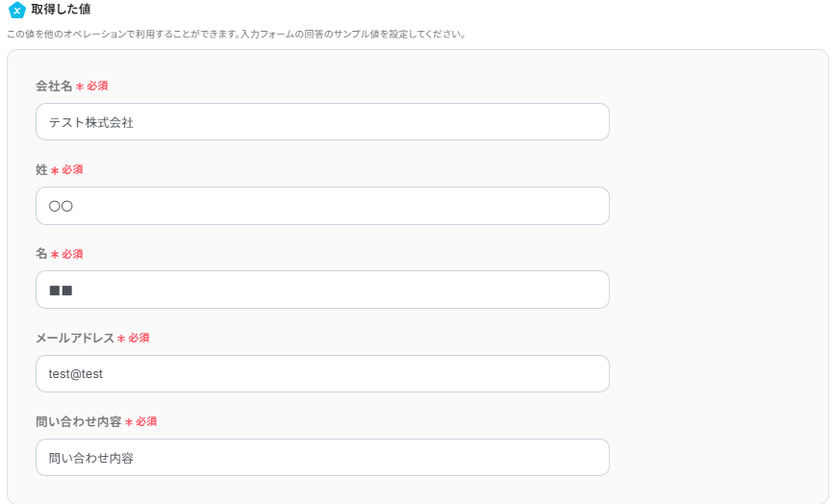Click the 名 field label

(x=41, y=254)
